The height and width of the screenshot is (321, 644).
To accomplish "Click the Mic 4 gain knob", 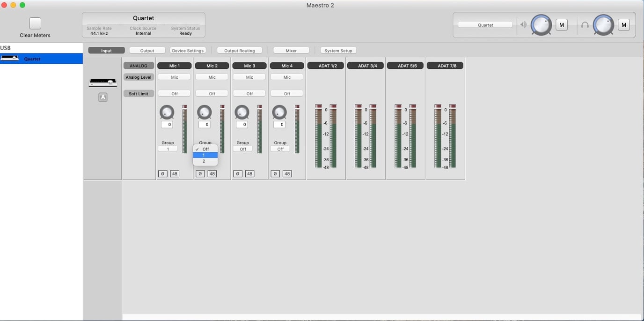I will 279,112.
